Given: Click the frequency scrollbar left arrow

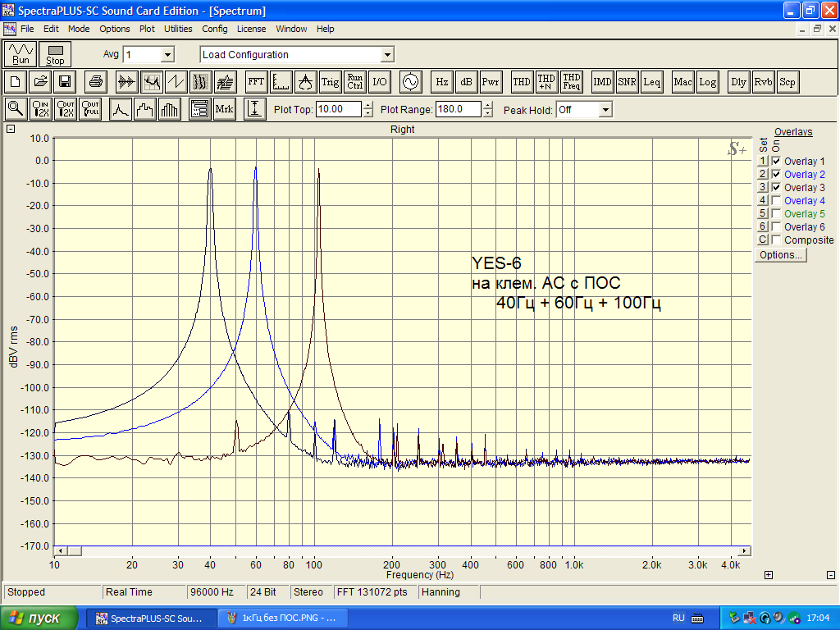Looking at the screenshot, I should pos(60,550).
